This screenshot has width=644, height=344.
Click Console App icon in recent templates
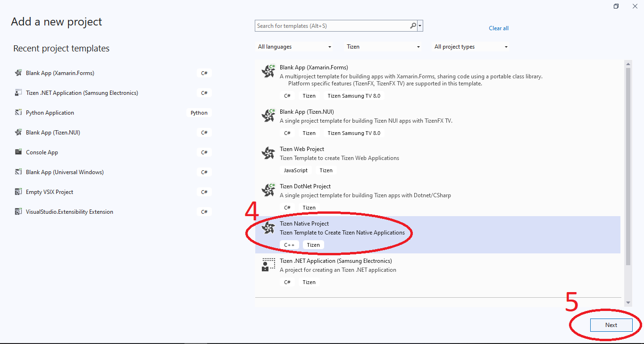18,152
